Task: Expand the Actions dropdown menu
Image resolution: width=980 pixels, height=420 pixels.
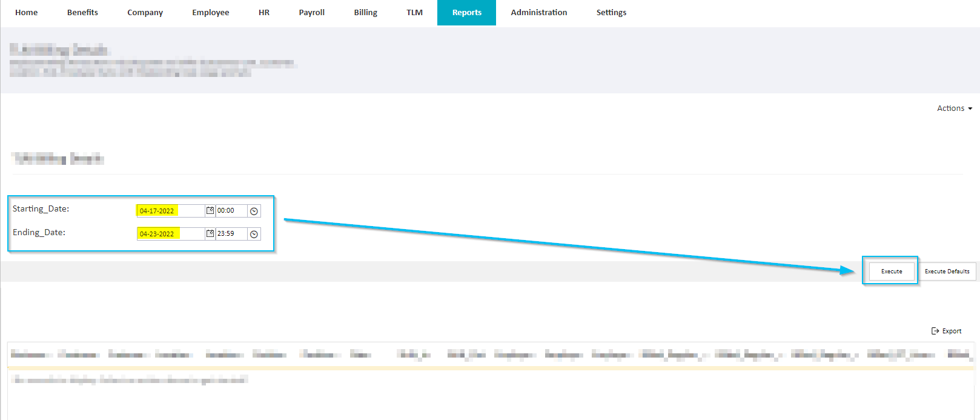Action: (x=955, y=108)
